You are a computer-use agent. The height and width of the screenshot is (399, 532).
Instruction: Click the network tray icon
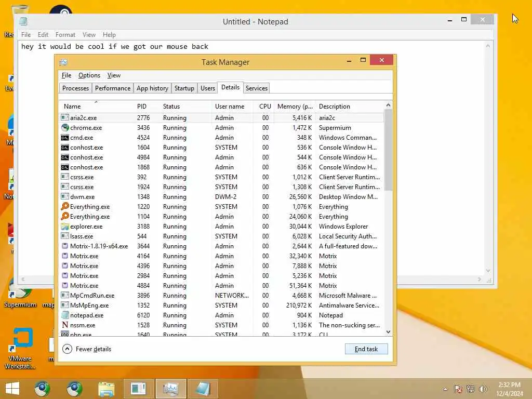coord(471,389)
